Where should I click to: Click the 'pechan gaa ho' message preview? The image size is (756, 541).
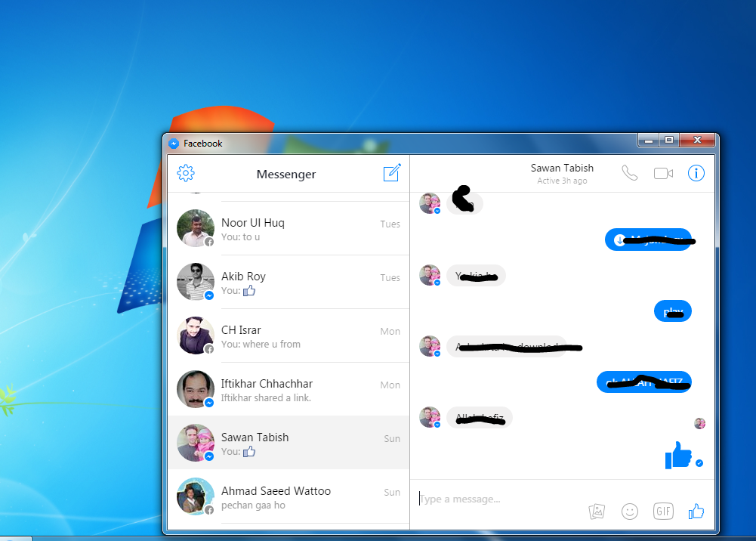pyautogui.click(x=253, y=505)
